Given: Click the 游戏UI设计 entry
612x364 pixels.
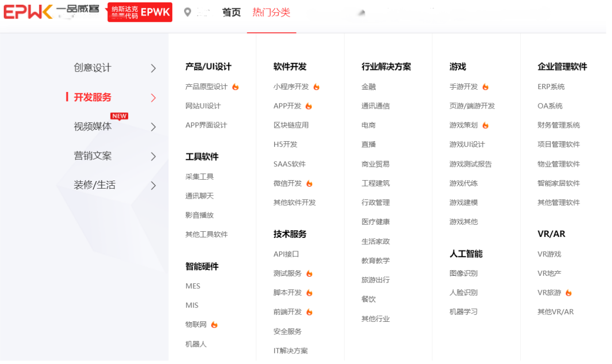Looking at the screenshot, I should pos(467,145).
